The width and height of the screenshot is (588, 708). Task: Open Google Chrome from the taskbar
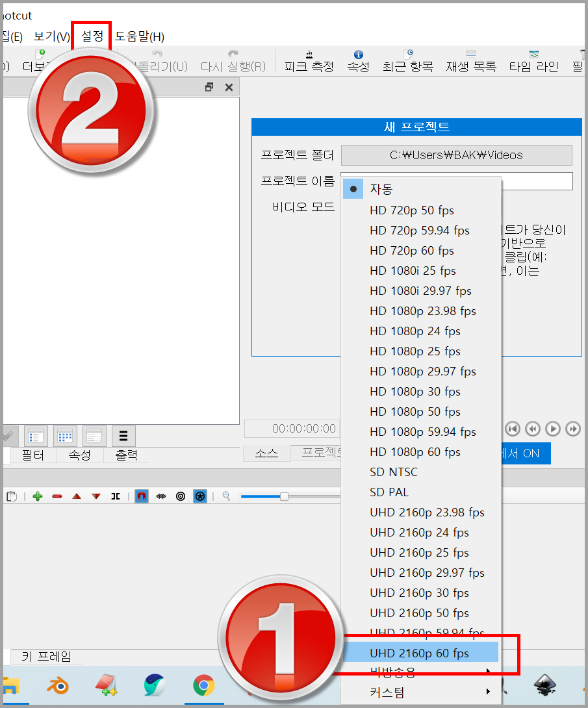click(x=203, y=686)
